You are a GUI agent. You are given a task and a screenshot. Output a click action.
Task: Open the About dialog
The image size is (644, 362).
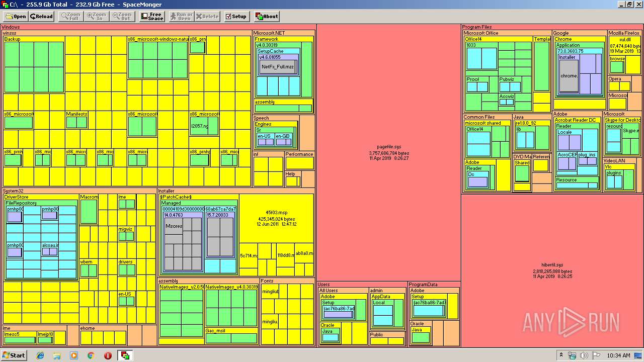point(267,16)
